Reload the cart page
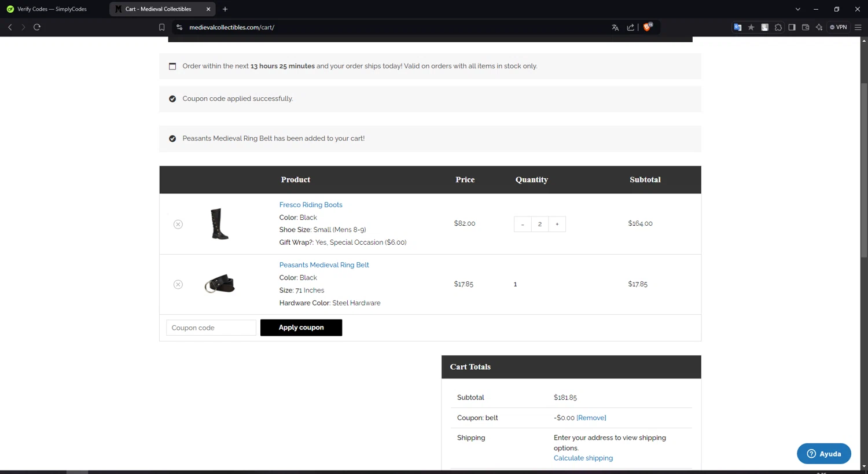The width and height of the screenshot is (868, 474). 37,27
